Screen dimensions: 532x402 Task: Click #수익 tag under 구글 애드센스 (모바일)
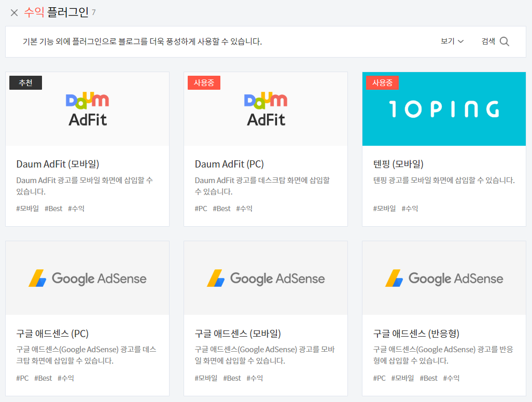(x=255, y=378)
